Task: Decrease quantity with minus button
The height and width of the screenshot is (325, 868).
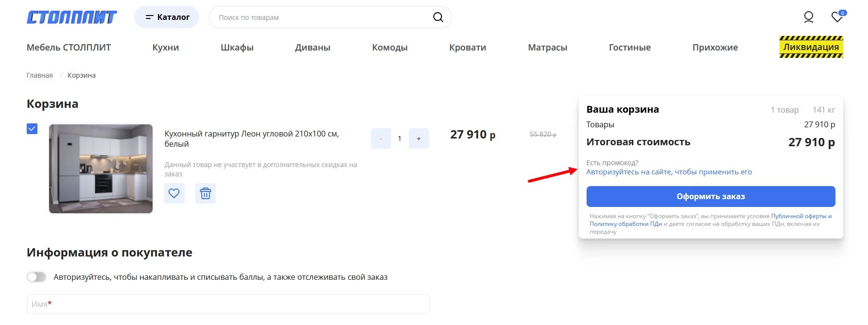Action: [381, 139]
